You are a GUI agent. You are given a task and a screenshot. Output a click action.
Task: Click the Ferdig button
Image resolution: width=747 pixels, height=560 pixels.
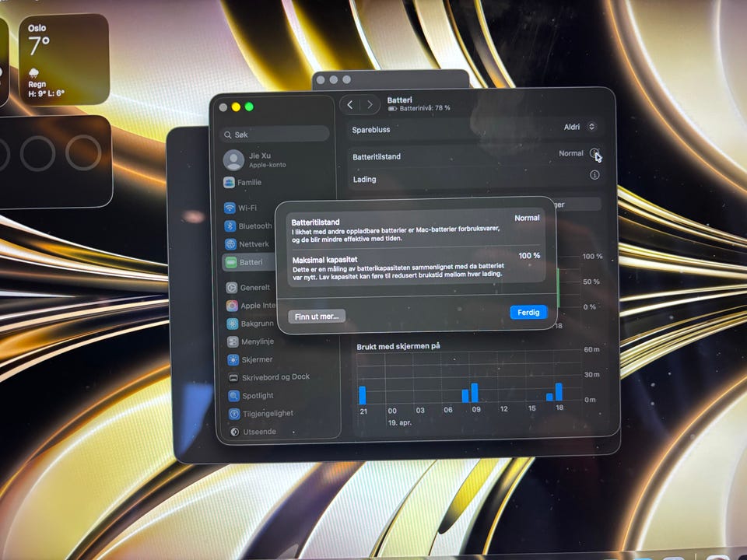pyautogui.click(x=528, y=313)
